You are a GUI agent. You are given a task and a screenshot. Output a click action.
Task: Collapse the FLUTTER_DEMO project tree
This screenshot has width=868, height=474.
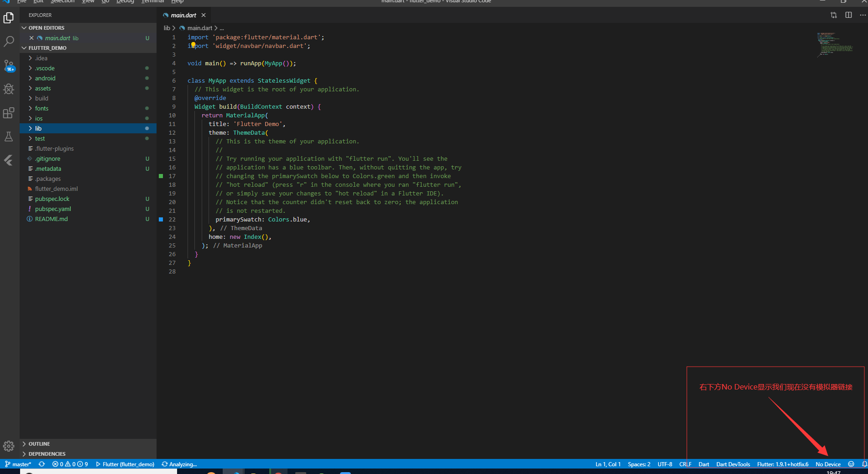47,48
